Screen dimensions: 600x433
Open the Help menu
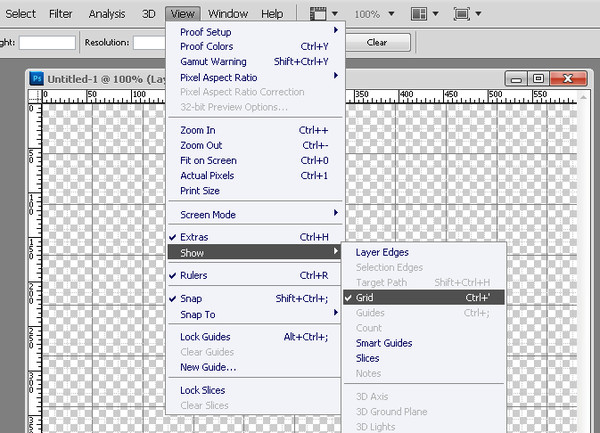(x=272, y=14)
